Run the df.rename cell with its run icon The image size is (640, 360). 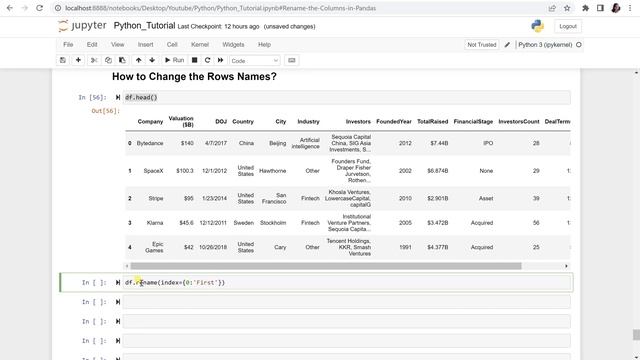tap(118, 282)
